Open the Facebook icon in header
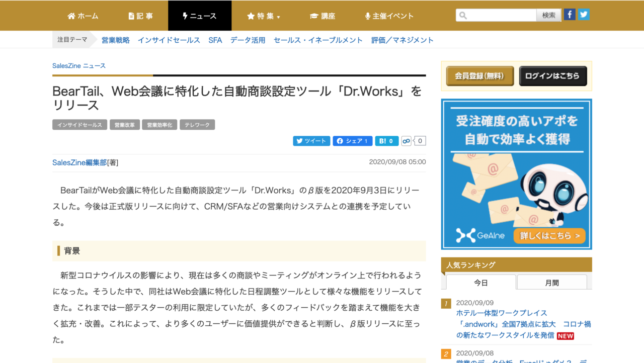Viewport: 644px width, 363px height. [x=570, y=15]
